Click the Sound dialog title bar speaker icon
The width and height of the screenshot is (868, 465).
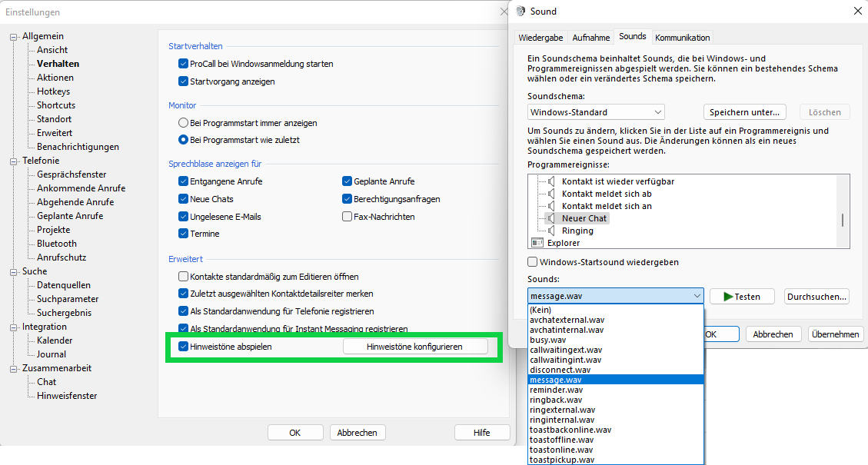click(520, 12)
